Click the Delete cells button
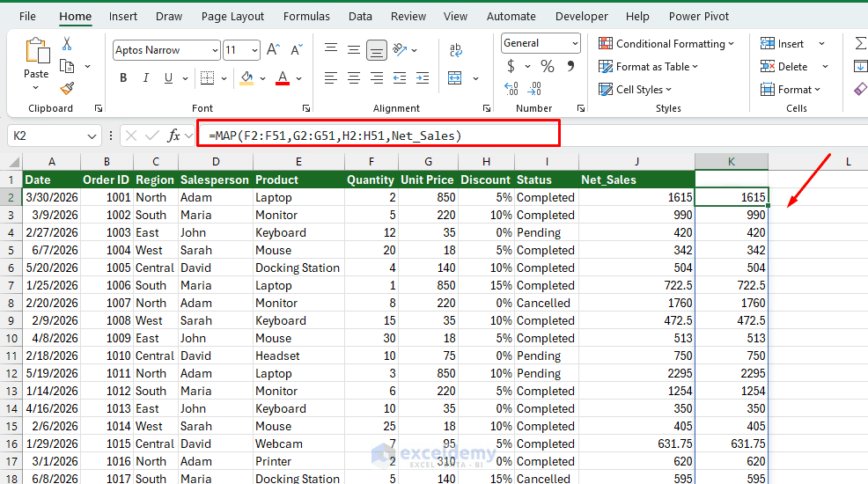 [x=783, y=66]
